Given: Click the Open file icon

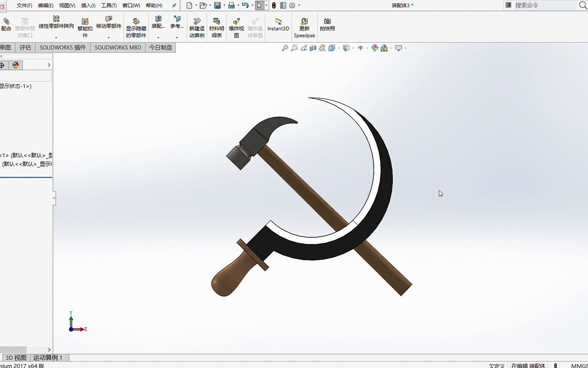Looking at the screenshot, I should pyautogui.click(x=203, y=5).
